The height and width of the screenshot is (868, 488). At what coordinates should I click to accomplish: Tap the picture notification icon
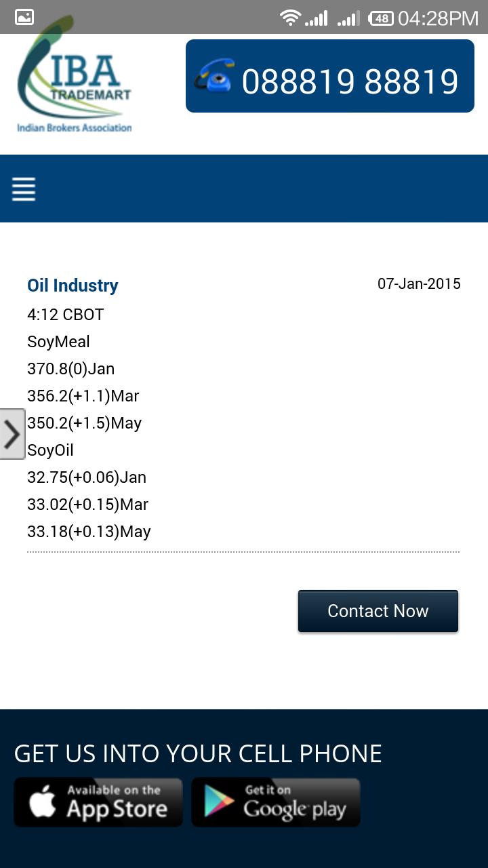click(x=24, y=18)
